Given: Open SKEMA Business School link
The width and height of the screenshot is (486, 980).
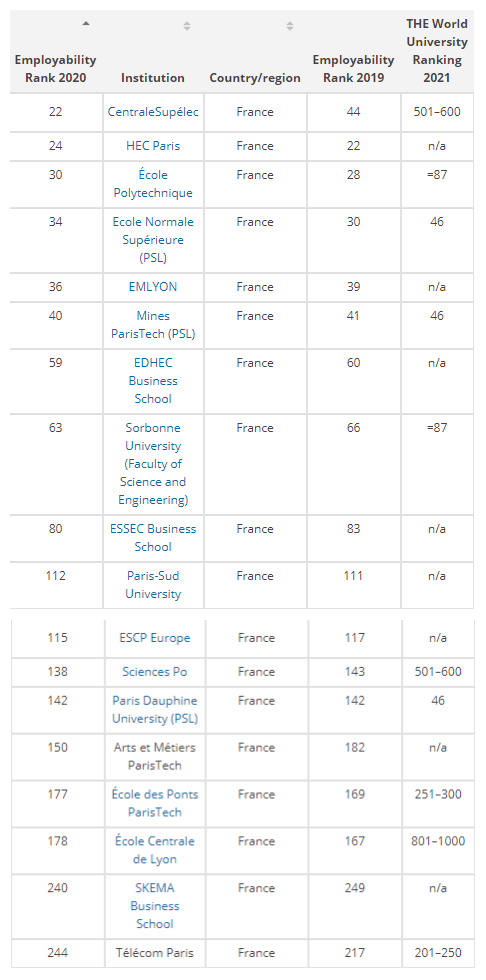Looking at the screenshot, I should 155,906.
